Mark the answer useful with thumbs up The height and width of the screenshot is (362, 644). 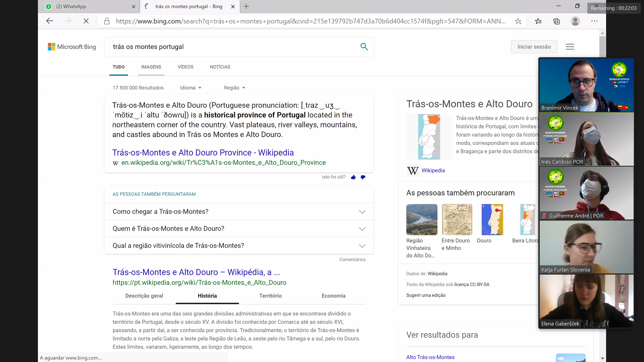point(353,177)
